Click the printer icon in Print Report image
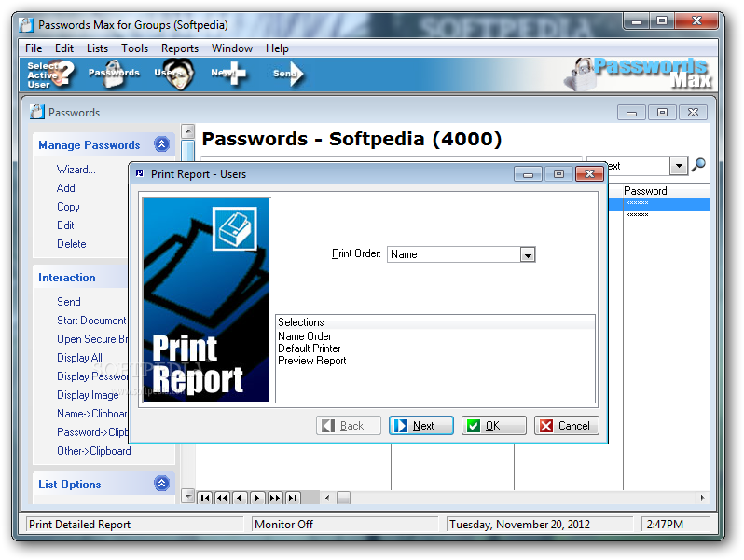 click(235, 228)
